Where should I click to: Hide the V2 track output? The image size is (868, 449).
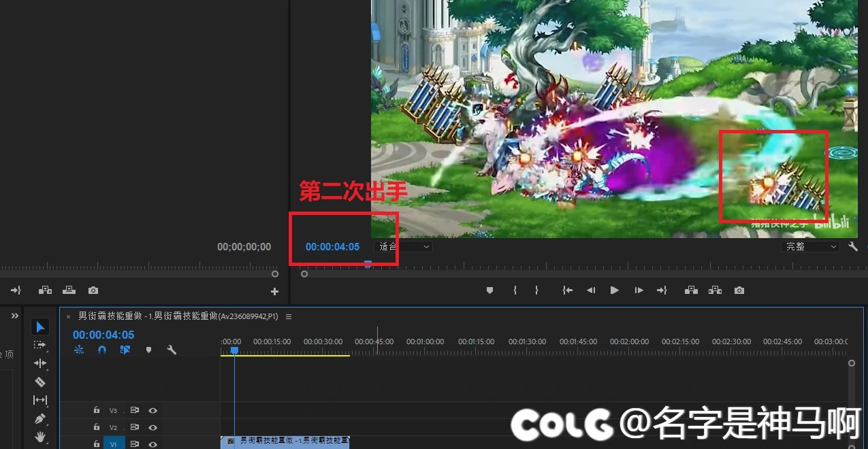pos(153,427)
